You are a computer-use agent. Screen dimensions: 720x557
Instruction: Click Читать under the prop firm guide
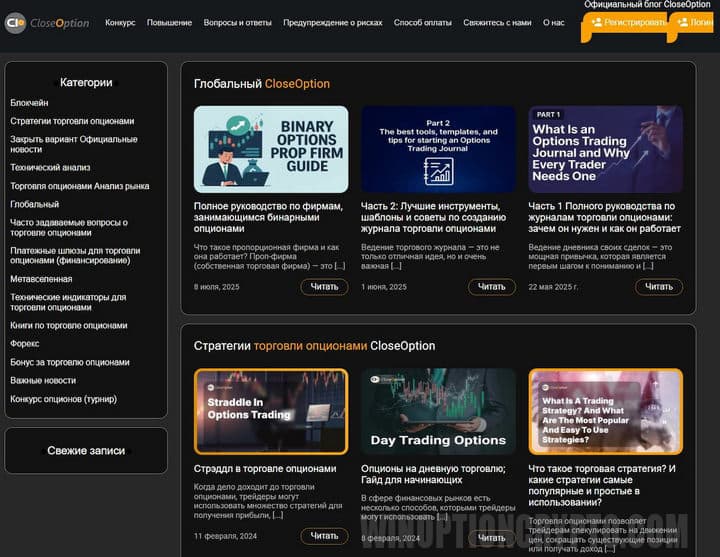324,287
